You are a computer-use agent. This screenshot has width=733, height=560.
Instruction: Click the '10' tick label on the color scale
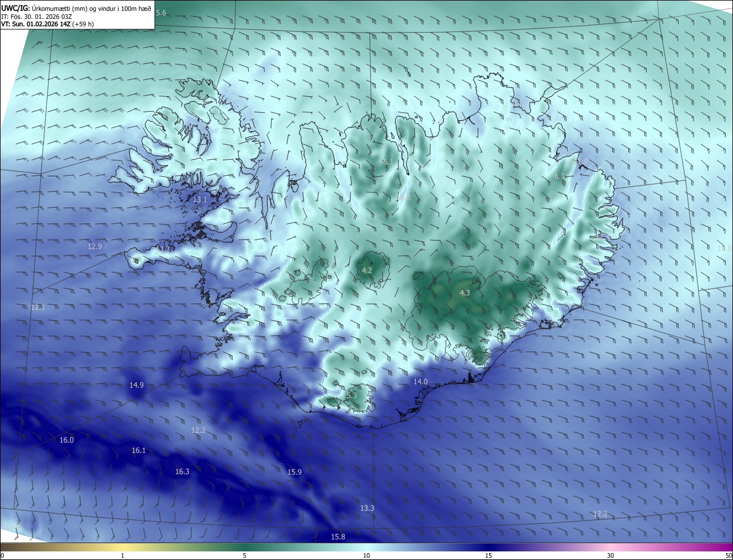(366, 555)
